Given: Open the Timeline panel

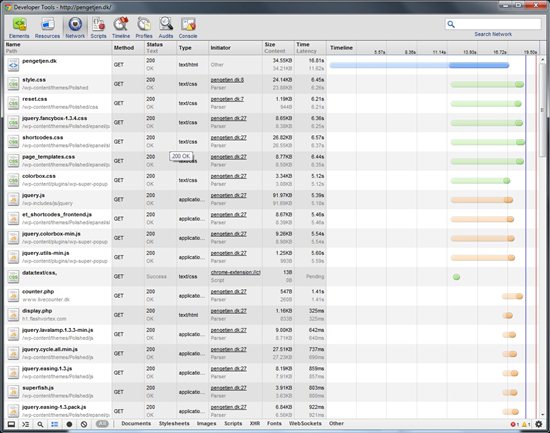Looking at the screenshot, I should point(121,28).
